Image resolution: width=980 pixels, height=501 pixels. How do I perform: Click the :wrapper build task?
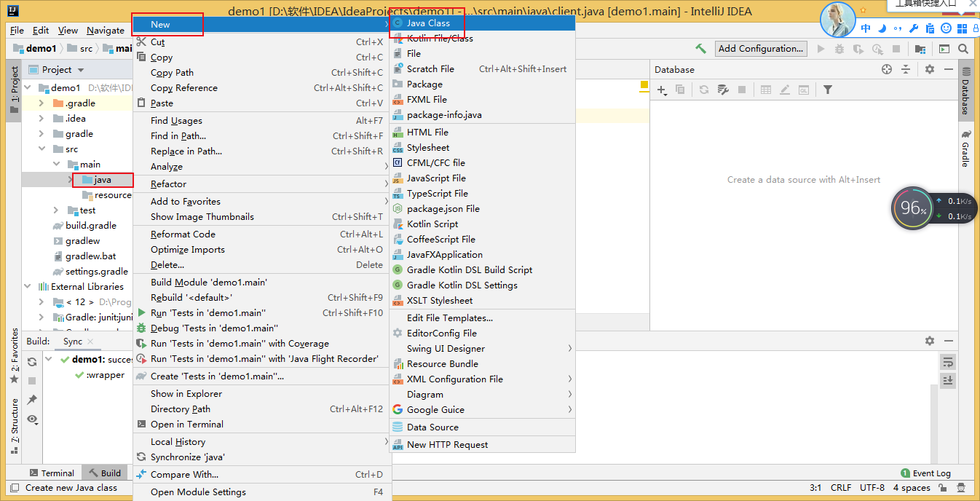(106, 376)
